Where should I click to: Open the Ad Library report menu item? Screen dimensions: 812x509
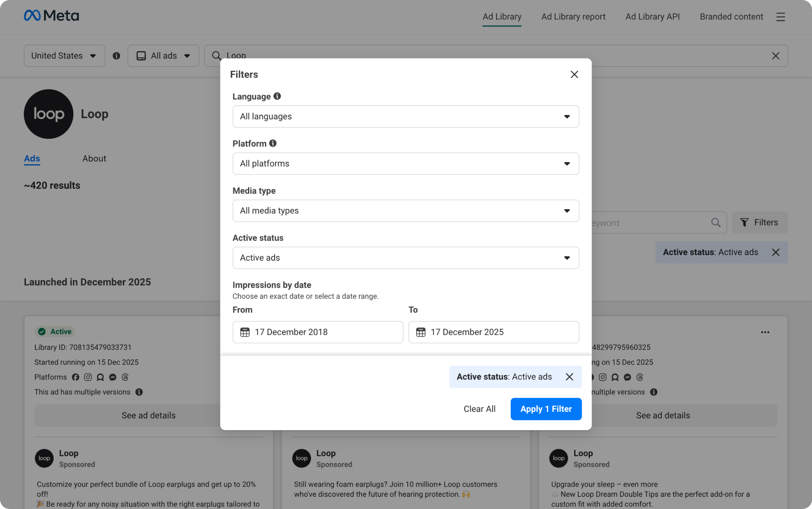click(573, 17)
